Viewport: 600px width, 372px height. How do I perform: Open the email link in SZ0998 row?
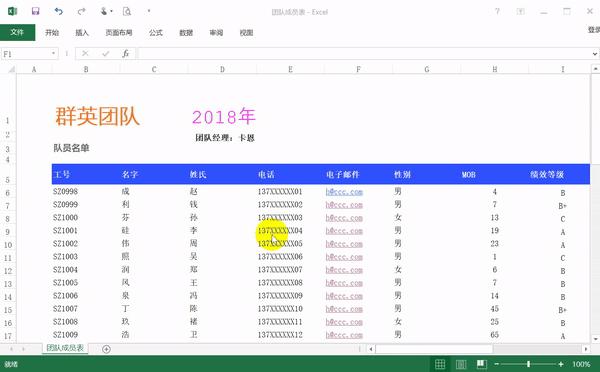click(344, 192)
